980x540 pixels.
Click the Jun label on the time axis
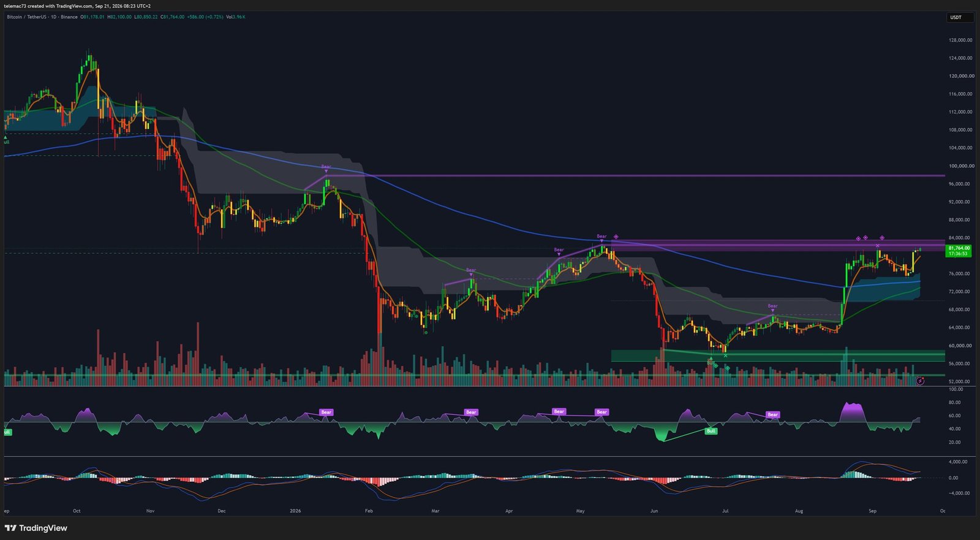(x=654, y=511)
